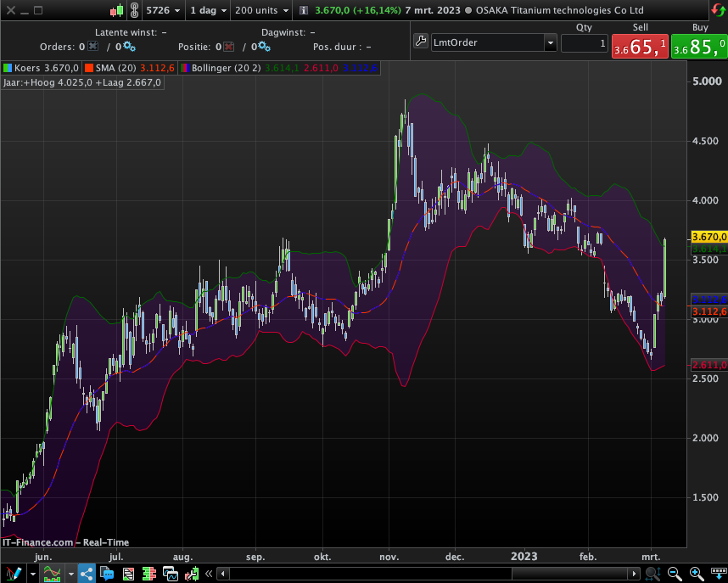
Task: Click the Qty quantity input field
Action: [x=585, y=43]
